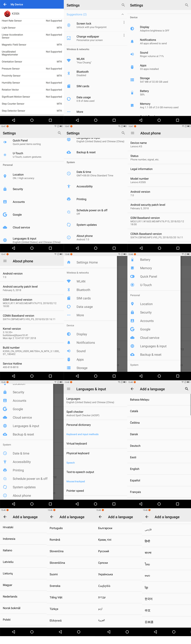Tap Recents button below Languages & input screen

pyautogui.click(x=114, y=504)
